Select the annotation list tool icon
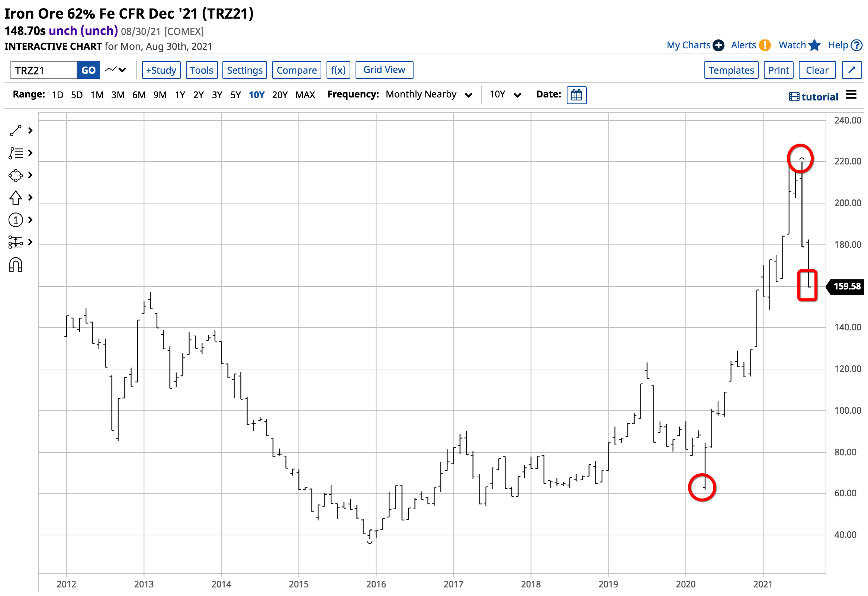Image resolution: width=868 pixels, height=596 pixels. 16,153
